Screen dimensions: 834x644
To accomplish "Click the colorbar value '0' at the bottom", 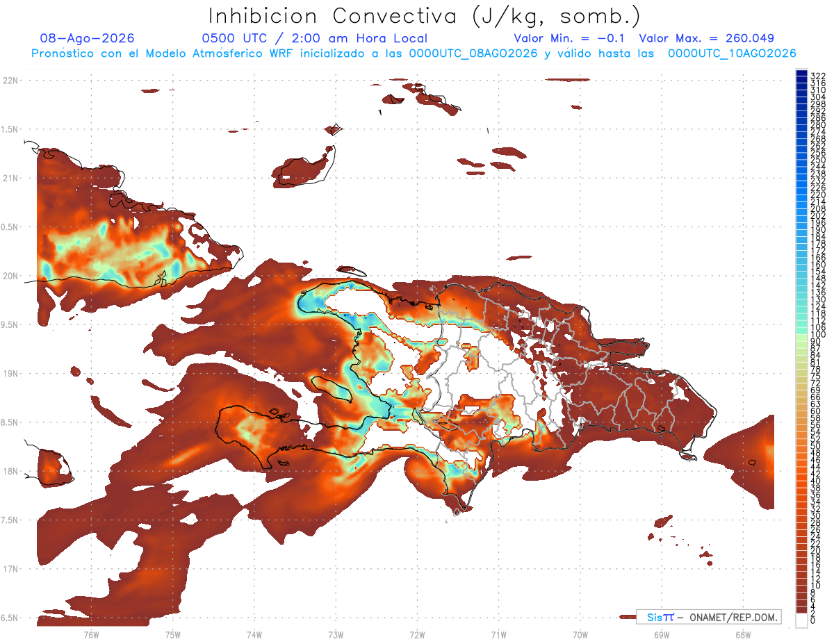I will tap(813, 621).
